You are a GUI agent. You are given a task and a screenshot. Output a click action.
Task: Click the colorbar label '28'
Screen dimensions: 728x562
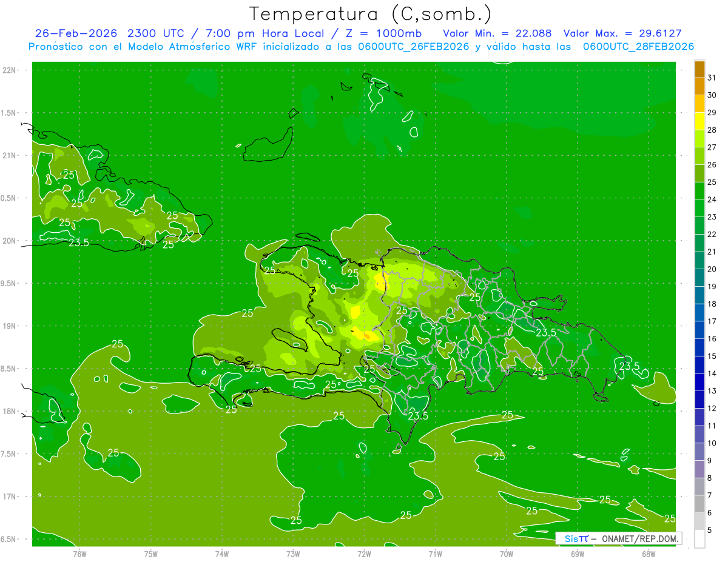point(712,130)
